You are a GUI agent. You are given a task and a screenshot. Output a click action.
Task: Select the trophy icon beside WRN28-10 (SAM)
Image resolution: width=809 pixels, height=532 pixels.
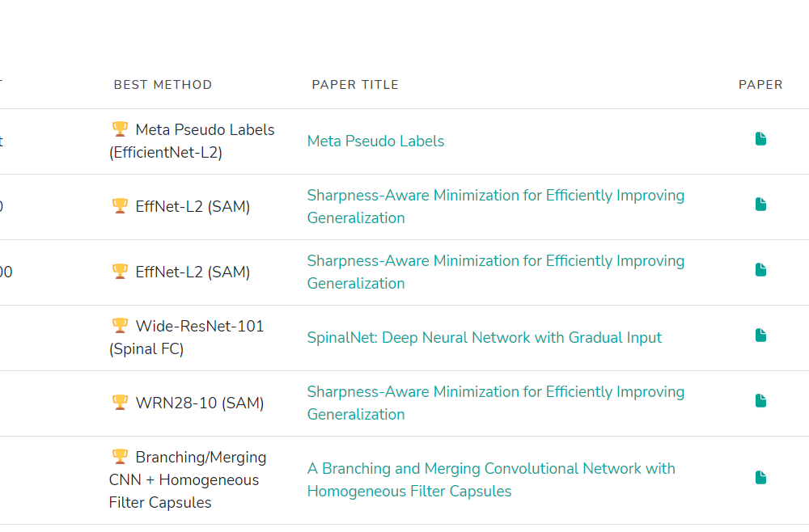[120, 402]
